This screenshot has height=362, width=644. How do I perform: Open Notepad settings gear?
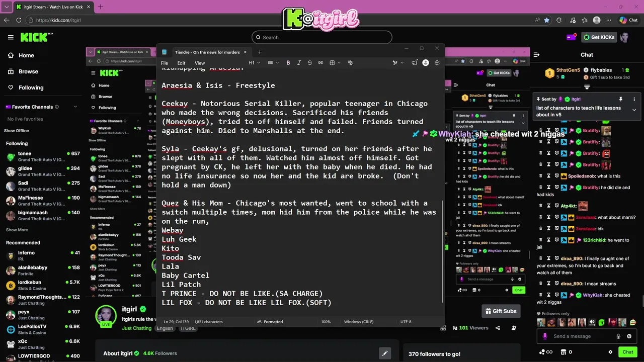click(x=437, y=63)
